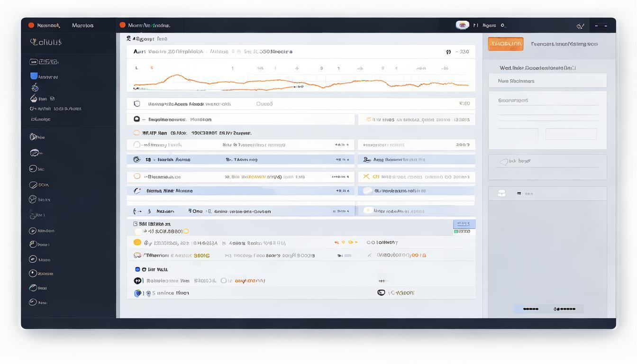637x364 pixels.
Task: Click the phone handset icon in the highlighted blue row
Action: click(x=137, y=191)
